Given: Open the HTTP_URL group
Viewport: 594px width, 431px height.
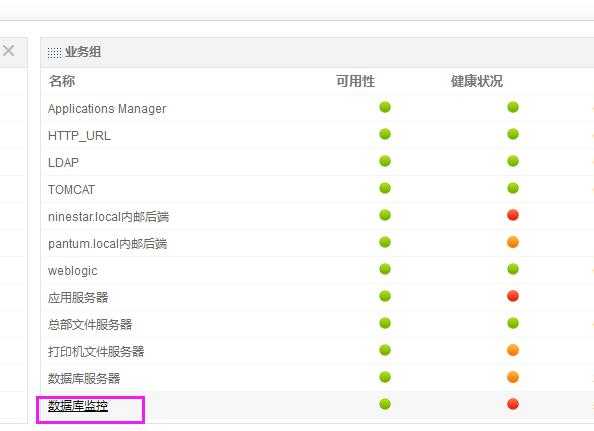Looking at the screenshot, I should [x=80, y=136].
